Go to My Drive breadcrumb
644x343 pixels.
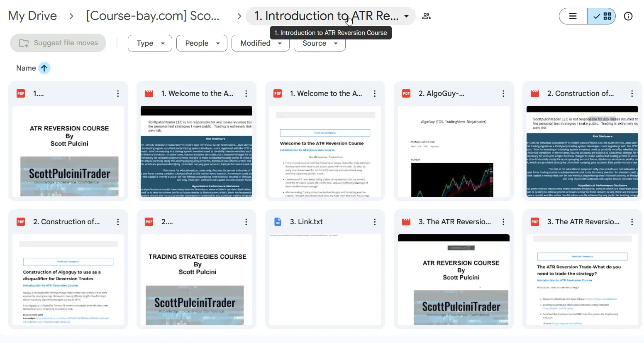32,16
